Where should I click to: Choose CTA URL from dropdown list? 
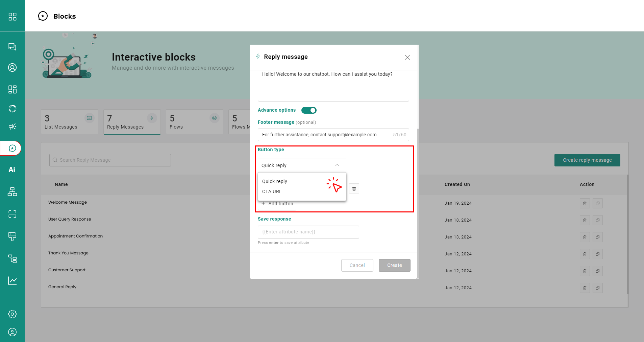pyautogui.click(x=272, y=191)
